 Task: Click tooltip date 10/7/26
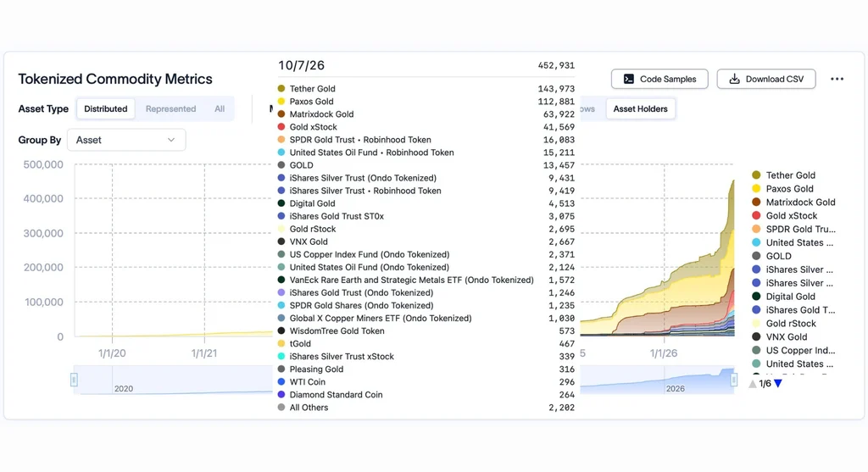coord(301,65)
